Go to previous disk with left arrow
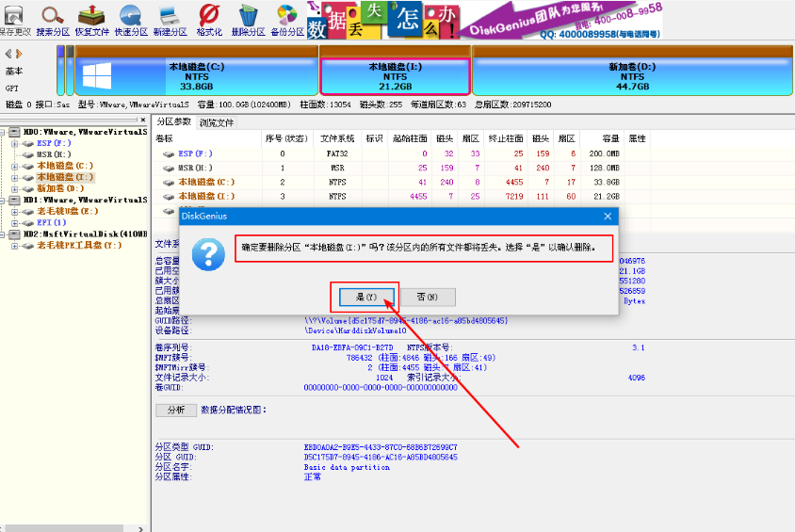This screenshot has height=532, width=795. coord(8,53)
